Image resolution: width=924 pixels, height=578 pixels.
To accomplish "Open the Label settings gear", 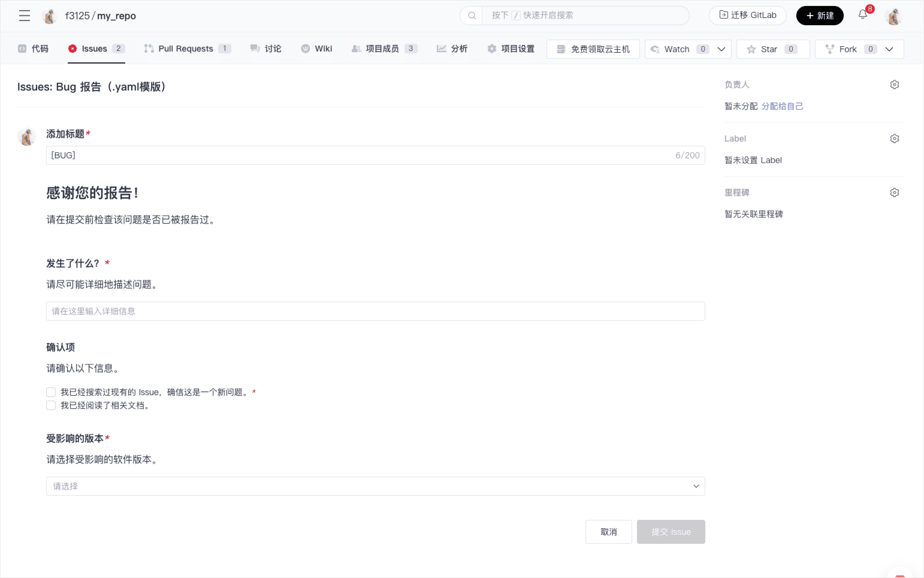I will pos(894,139).
